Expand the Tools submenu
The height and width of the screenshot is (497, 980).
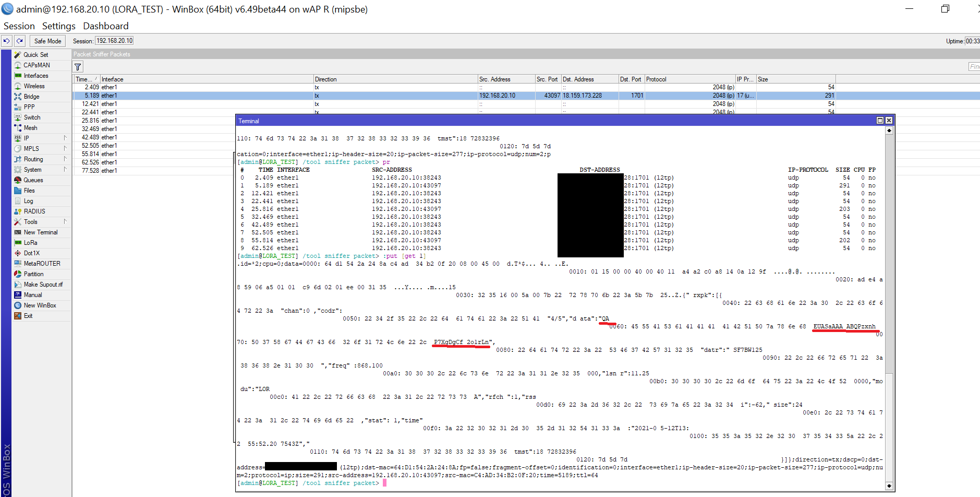[65, 222]
